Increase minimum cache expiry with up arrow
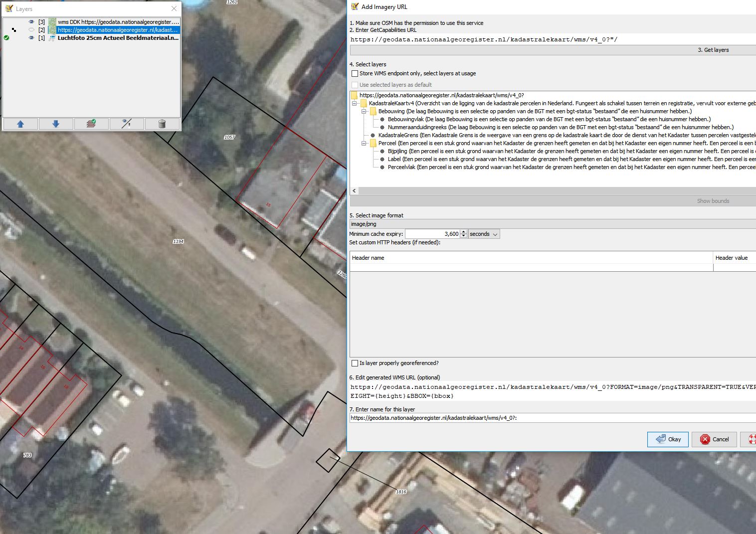756x534 pixels. click(464, 232)
